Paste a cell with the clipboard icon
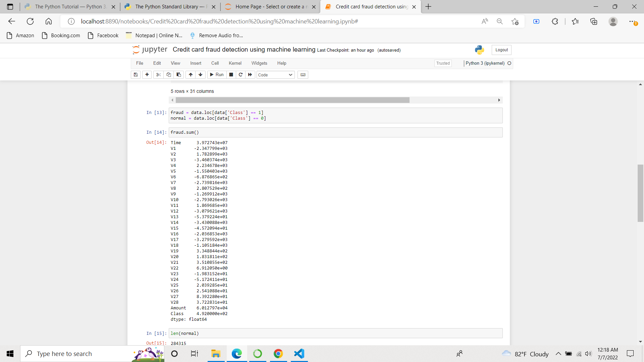This screenshot has height=362, width=644. tap(178, 74)
